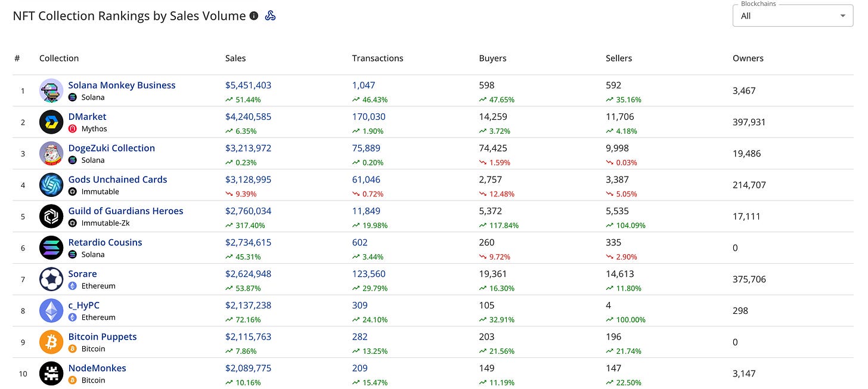Click the info icon beside the rankings title
Image resolution: width=868 pixels, height=389 pixels.
click(x=254, y=16)
